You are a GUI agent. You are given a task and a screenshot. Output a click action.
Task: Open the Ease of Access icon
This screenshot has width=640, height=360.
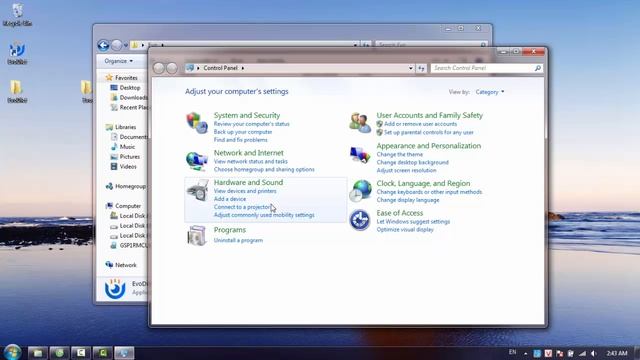click(x=360, y=220)
